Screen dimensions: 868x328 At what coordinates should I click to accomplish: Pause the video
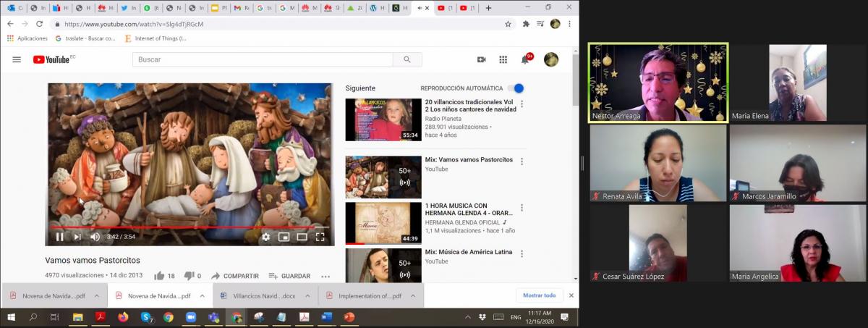point(59,237)
